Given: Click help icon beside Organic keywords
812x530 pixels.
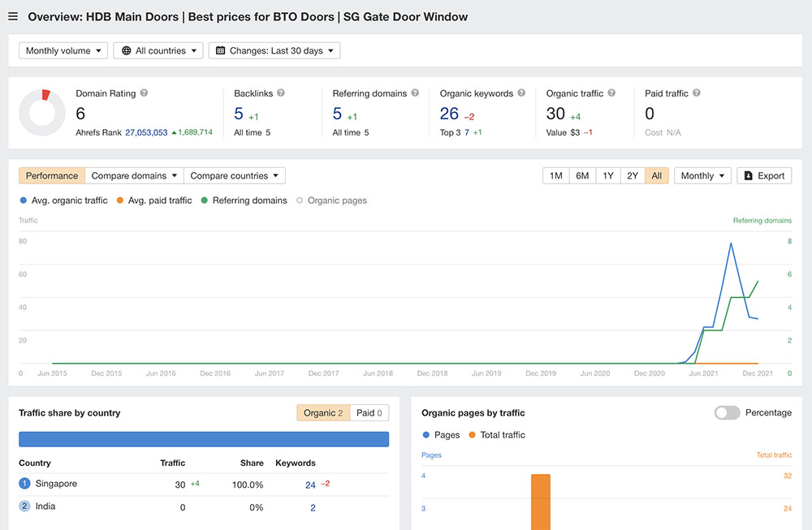Looking at the screenshot, I should coord(521,93).
